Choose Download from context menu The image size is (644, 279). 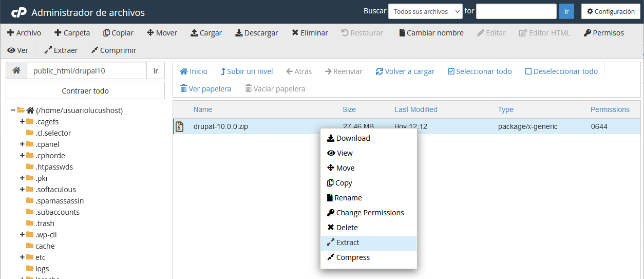[x=368, y=138]
